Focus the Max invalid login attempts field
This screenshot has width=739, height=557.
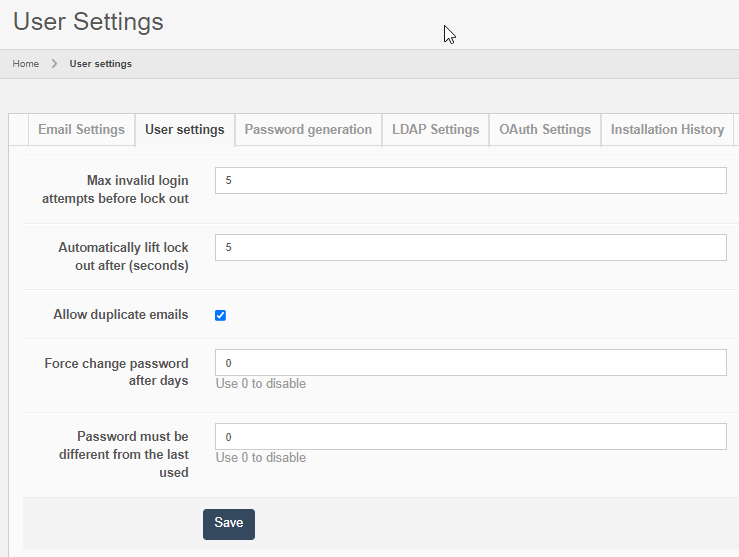[x=470, y=181]
